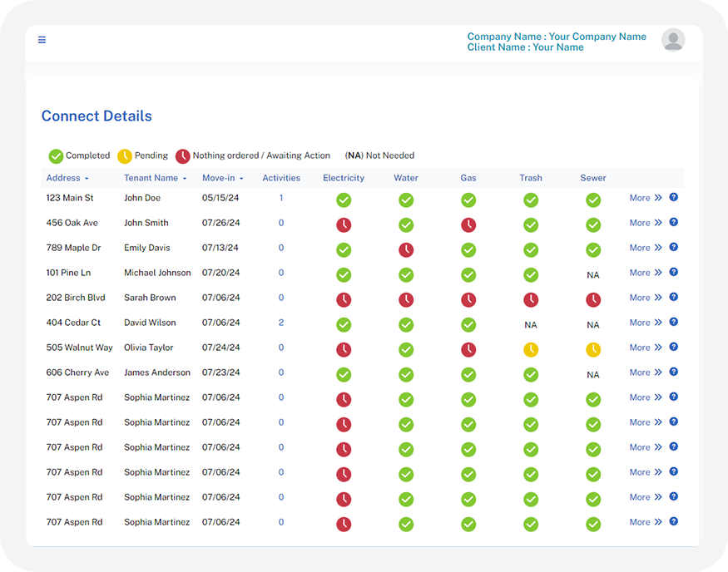
Task: Click the NA sewer cell for Michael Johnson
Action: (593, 275)
